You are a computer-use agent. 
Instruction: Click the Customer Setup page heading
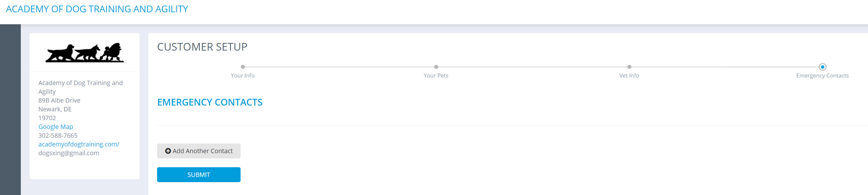click(202, 47)
